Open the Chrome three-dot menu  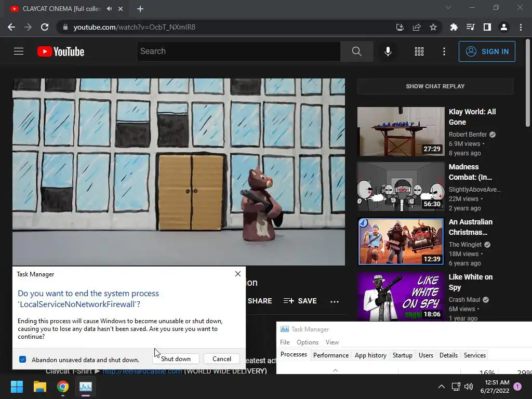click(521, 27)
